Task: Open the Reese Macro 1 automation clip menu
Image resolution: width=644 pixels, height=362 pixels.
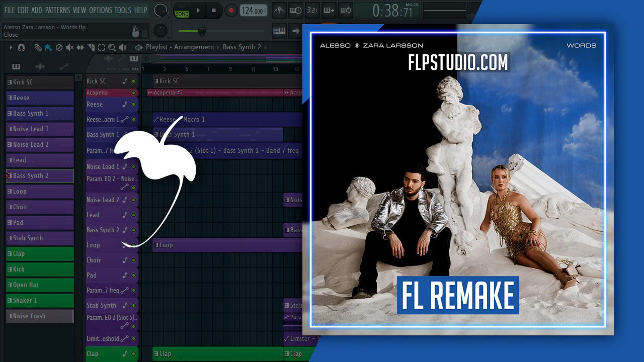Action: point(156,119)
